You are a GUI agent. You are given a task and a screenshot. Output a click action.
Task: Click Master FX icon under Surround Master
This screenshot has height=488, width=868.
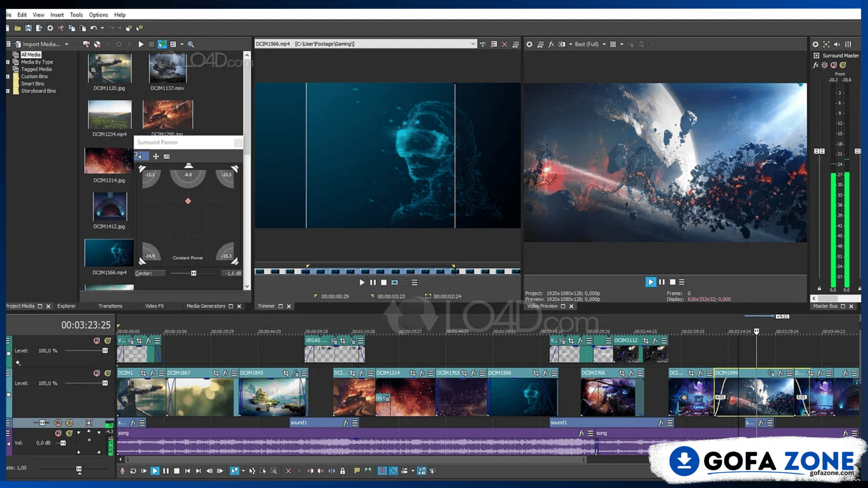click(x=816, y=65)
